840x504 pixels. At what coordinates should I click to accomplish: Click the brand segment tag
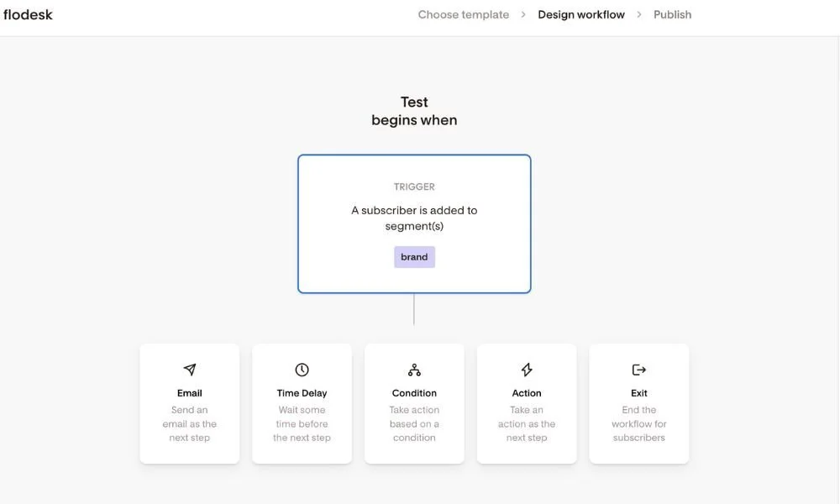414,257
